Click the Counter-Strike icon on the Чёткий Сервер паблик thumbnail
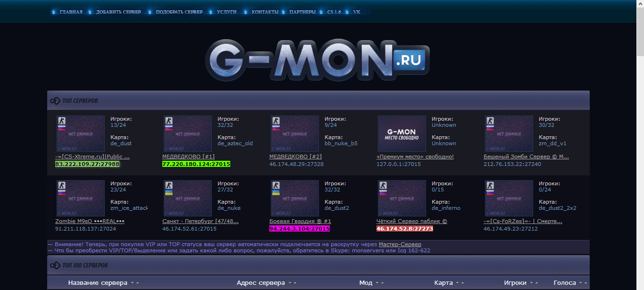Viewport: 644px width, 290px height. (x=383, y=186)
